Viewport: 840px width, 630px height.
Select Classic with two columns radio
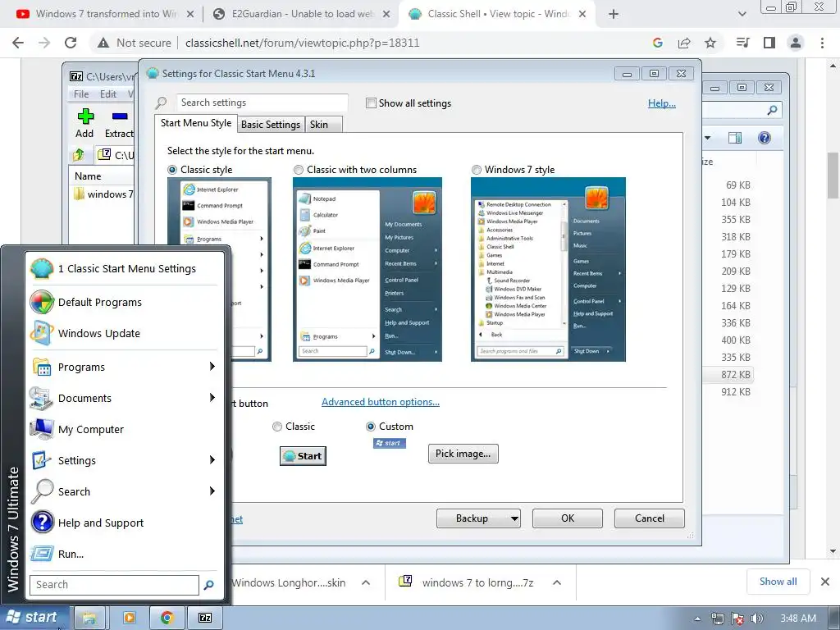tap(299, 170)
